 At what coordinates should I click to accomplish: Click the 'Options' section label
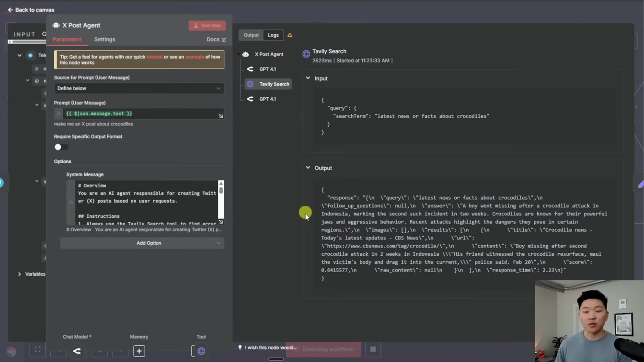pyautogui.click(x=63, y=161)
